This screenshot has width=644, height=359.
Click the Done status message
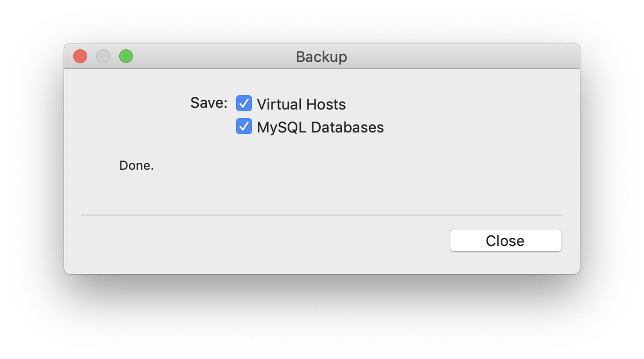[x=136, y=165]
